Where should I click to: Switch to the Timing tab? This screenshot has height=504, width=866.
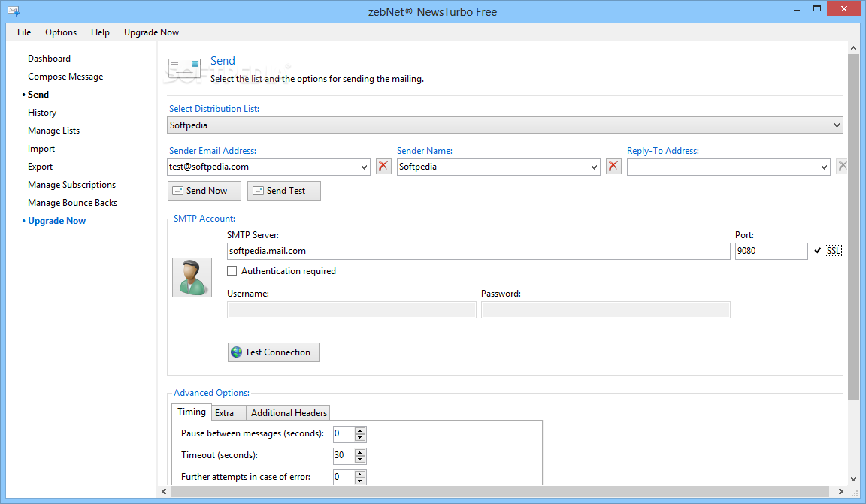192,412
